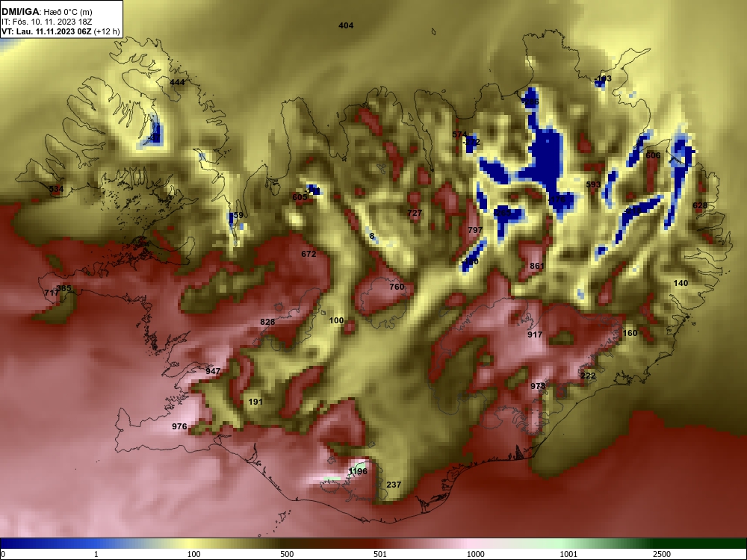The height and width of the screenshot is (560, 747).
Task: Click the map value label 404
Action: (346, 25)
